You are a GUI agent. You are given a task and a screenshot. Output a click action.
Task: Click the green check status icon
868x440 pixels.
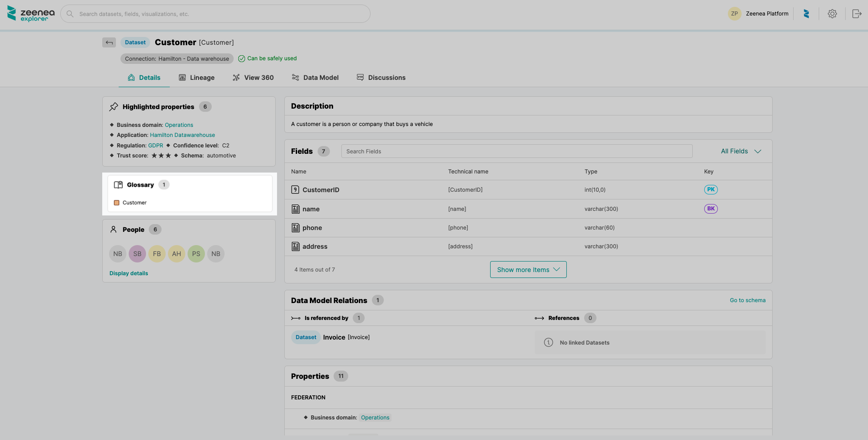tap(241, 58)
